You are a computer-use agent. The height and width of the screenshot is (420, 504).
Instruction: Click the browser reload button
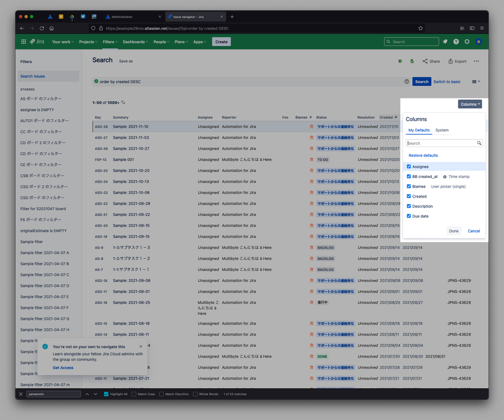[42, 28]
